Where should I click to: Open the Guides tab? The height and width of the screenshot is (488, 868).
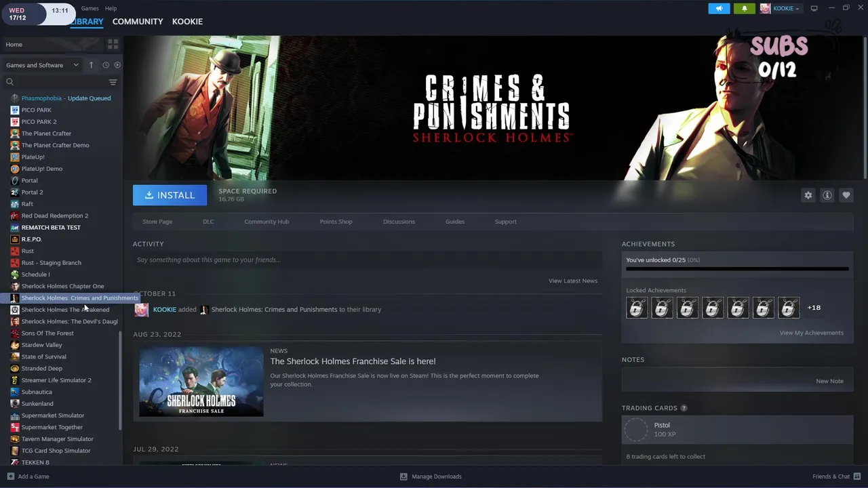[455, 222]
